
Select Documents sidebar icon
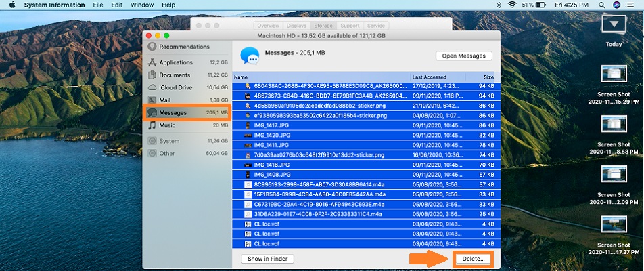pyautogui.click(x=152, y=75)
